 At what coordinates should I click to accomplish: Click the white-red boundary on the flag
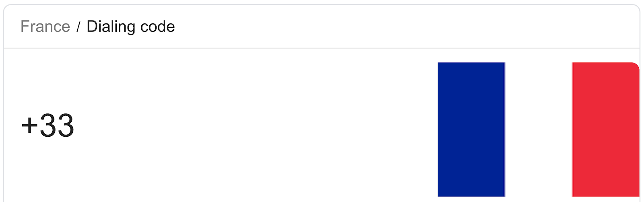tap(572, 129)
